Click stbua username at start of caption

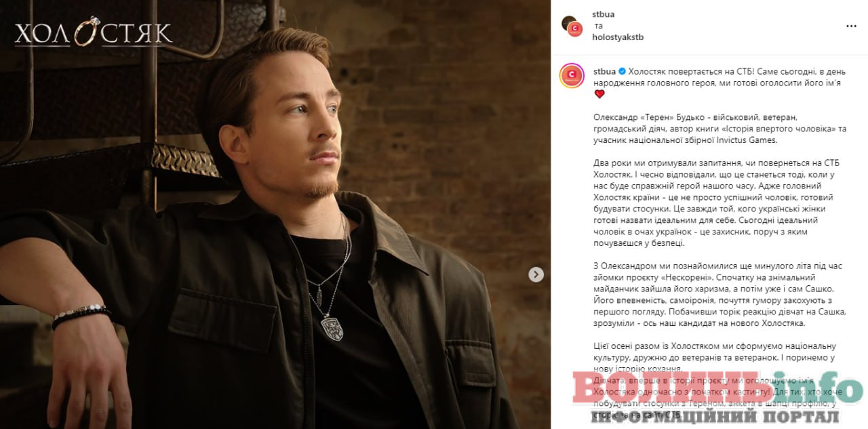pyautogui.click(x=604, y=71)
